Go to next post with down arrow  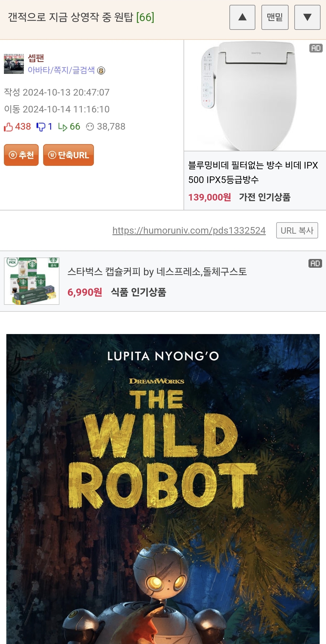tap(307, 17)
